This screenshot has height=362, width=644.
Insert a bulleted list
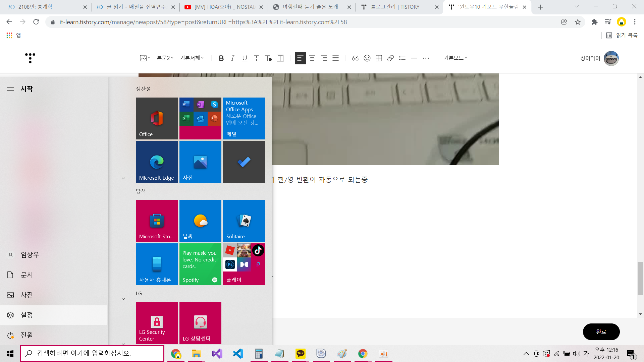click(402, 58)
